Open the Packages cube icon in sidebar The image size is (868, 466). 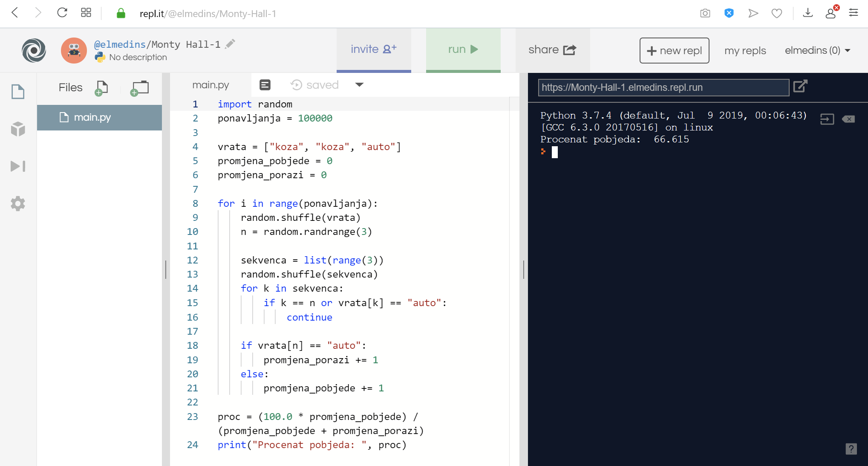click(18, 129)
